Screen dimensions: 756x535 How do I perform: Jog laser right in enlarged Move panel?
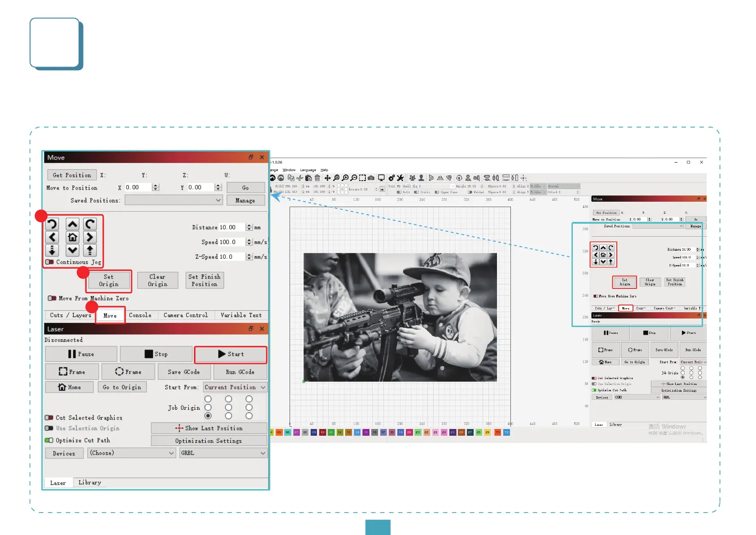(x=90, y=237)
